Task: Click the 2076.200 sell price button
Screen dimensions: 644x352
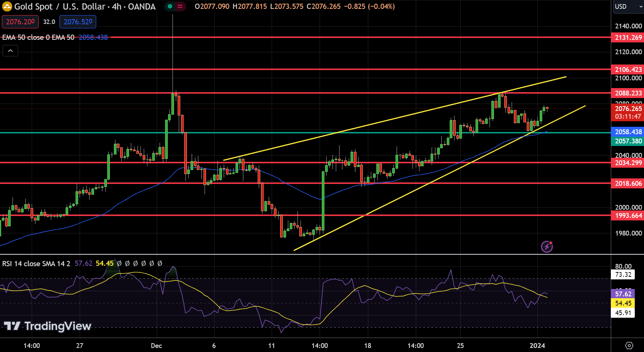Action: (x=20, y=22)
